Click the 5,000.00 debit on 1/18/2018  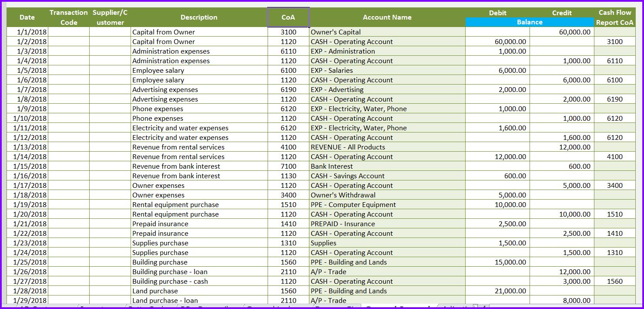498,195
